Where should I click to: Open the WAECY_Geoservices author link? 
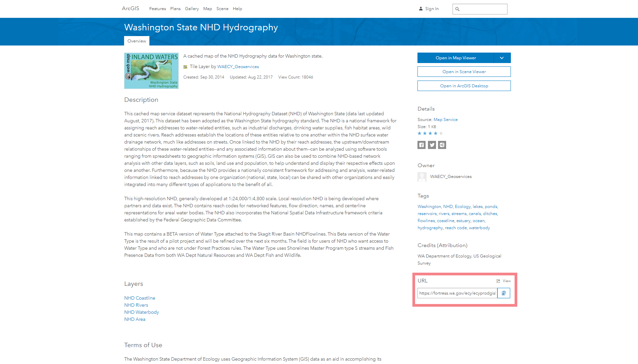click(x=238, y=67)
